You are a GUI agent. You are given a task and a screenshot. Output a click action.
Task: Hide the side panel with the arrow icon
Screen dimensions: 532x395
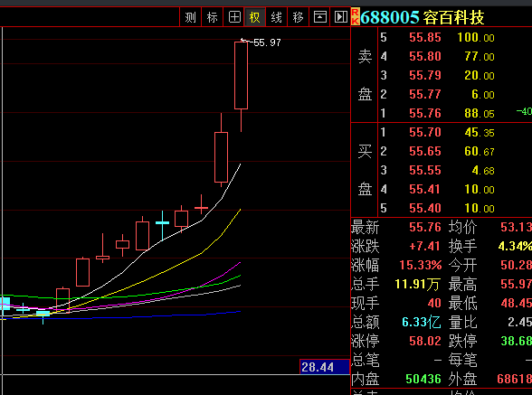[340, 17]
